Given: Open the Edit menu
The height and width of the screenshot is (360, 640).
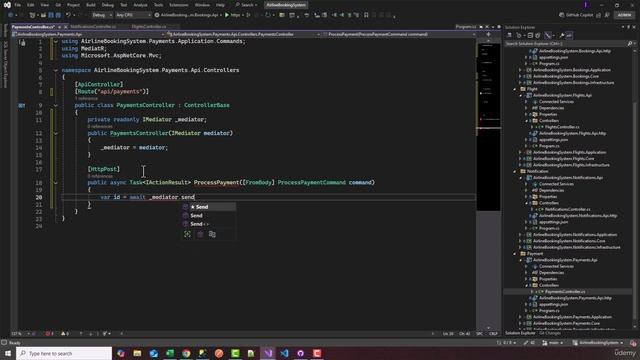Looking at the screenshot, I should click(31, 5).
